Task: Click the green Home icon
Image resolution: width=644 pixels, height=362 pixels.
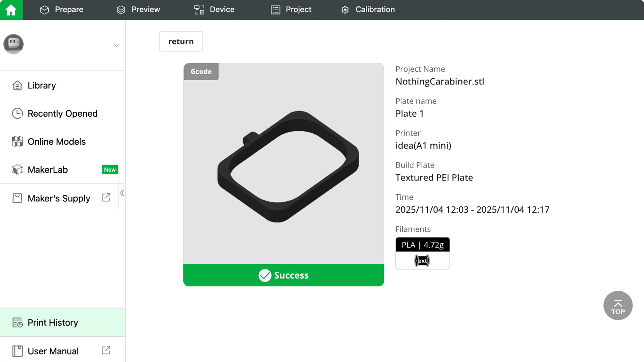Action: (11, 10)
